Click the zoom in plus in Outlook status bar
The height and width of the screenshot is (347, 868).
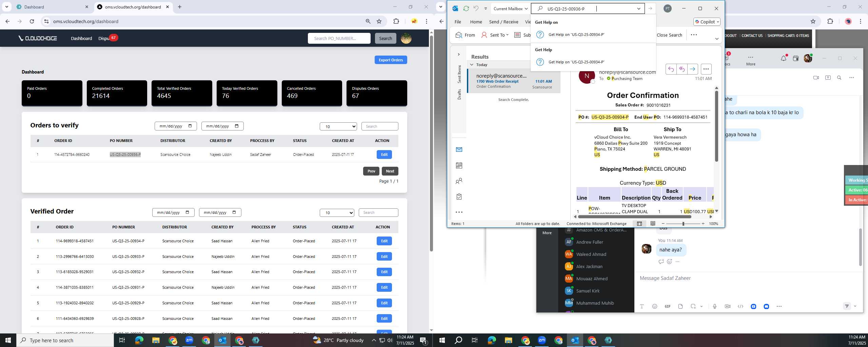(703, 224)
